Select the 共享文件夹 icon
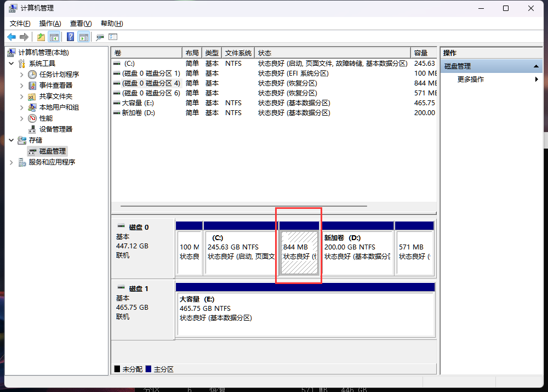Screen dimensions: 548x392 click(32, 96)
